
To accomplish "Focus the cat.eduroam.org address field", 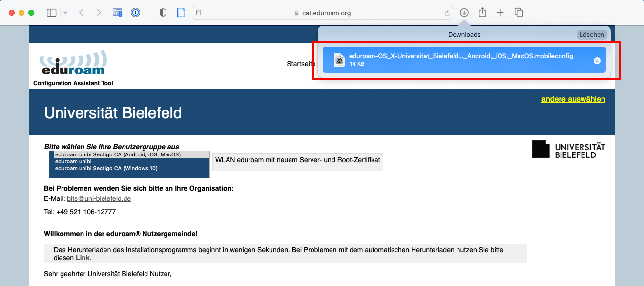I will click(x=323, y=13).
